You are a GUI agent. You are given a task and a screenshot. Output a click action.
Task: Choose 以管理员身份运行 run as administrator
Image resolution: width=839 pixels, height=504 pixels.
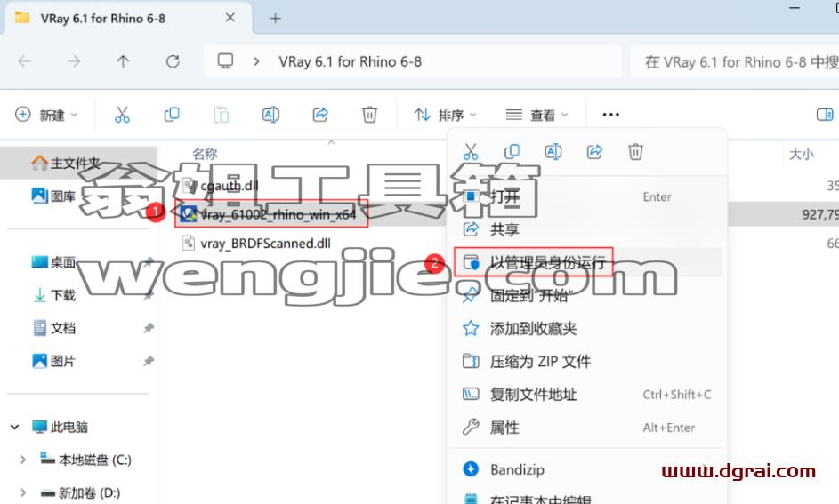pyautogui.click(x=587, y=262)
